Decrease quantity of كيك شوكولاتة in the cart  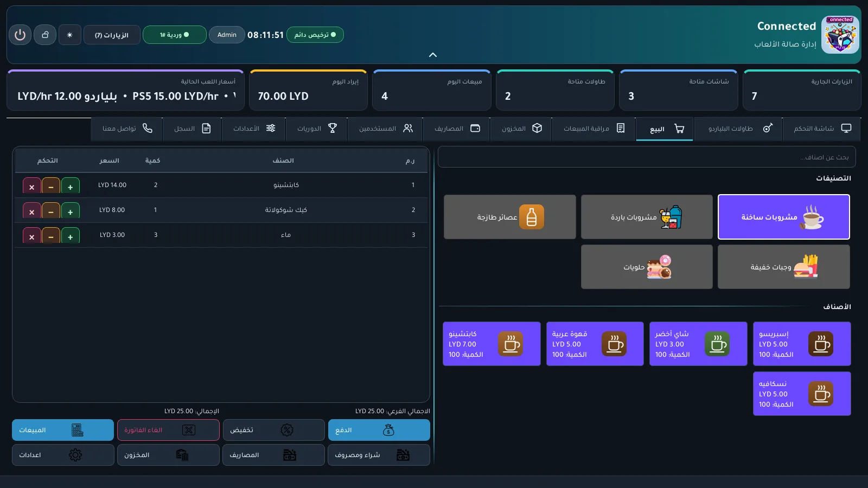51,211
